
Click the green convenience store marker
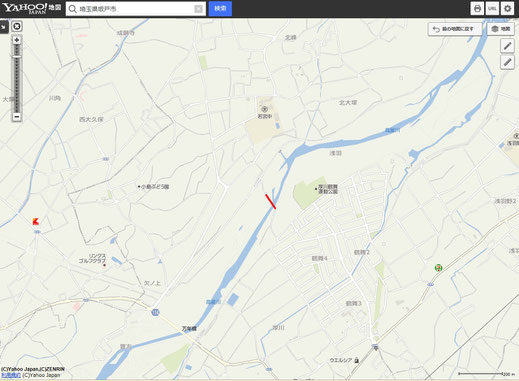click(439, 268)
